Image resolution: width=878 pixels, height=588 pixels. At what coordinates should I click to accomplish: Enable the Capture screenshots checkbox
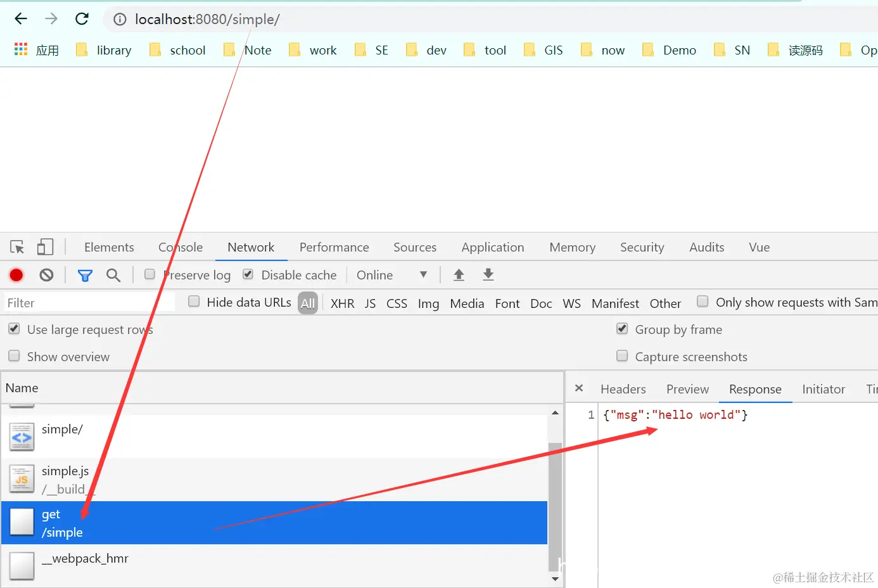[x=622, y=356]
